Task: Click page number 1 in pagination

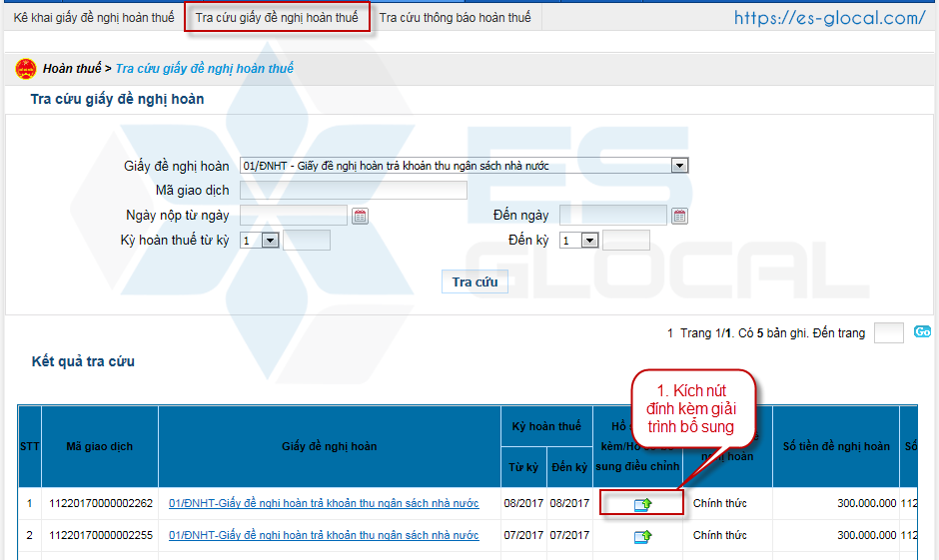Action: point(670,333)
